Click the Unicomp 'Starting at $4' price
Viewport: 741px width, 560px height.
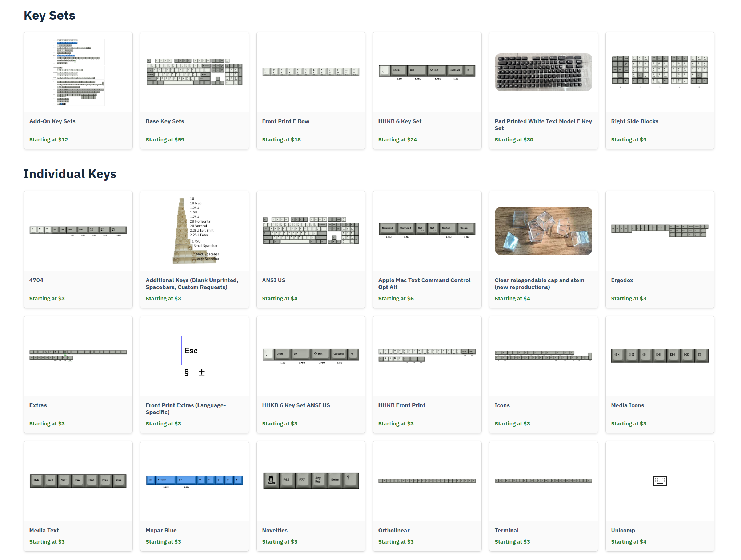coord(629,542)
